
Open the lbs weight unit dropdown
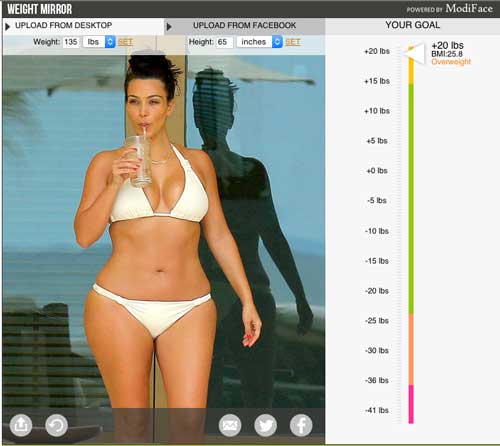99,42
